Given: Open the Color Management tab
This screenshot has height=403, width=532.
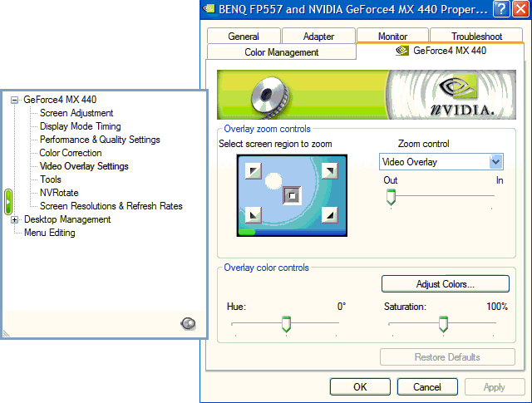Looking at the screenshot, I should click(x=281, y=52).
